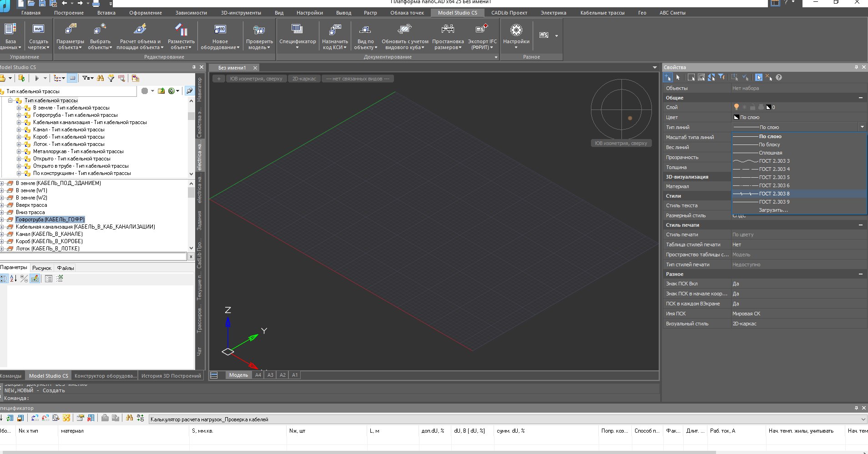Toggle the layer light bulb visibility icon
This screenshot has height=454, width=868.
[x=736, y=107]
